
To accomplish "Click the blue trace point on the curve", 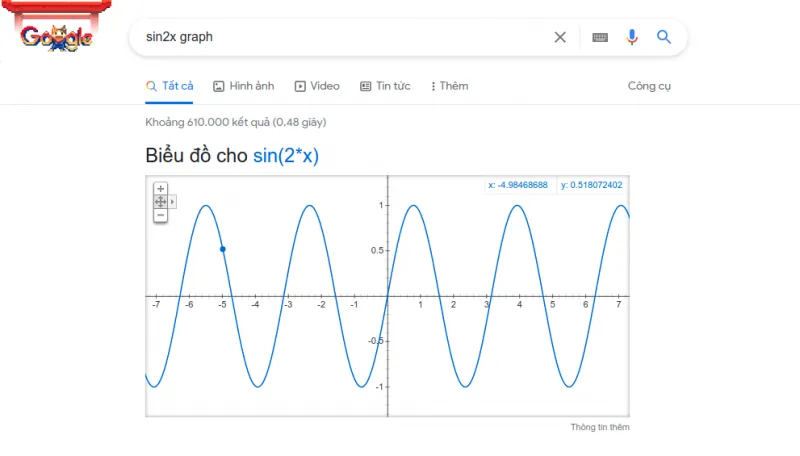I will (x=222, y=249).
